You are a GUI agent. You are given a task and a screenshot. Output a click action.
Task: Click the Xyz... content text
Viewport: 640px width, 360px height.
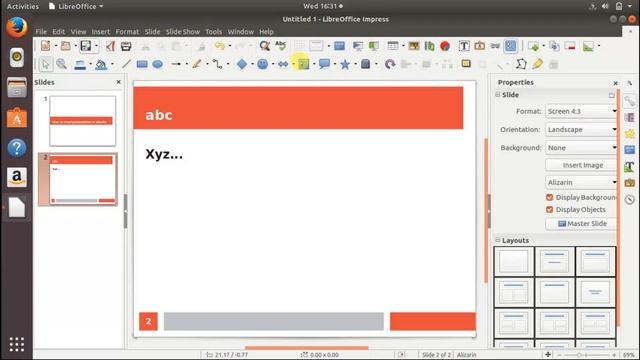164,154
